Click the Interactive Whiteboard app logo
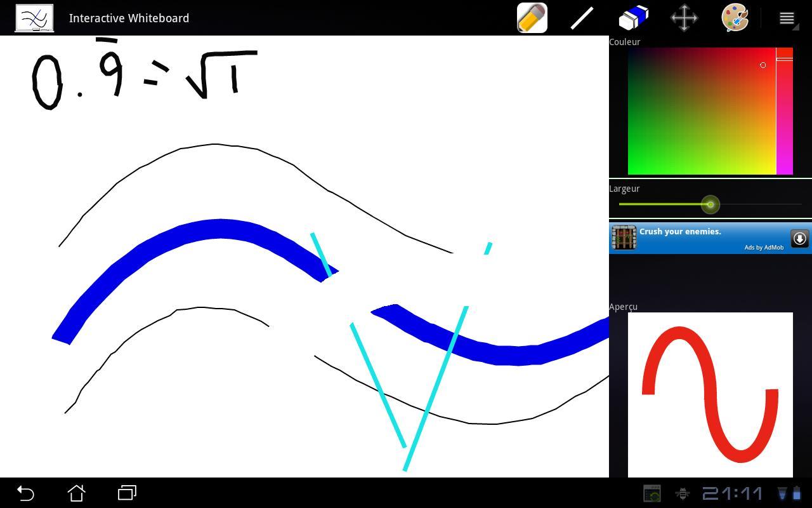 point(34,18)
